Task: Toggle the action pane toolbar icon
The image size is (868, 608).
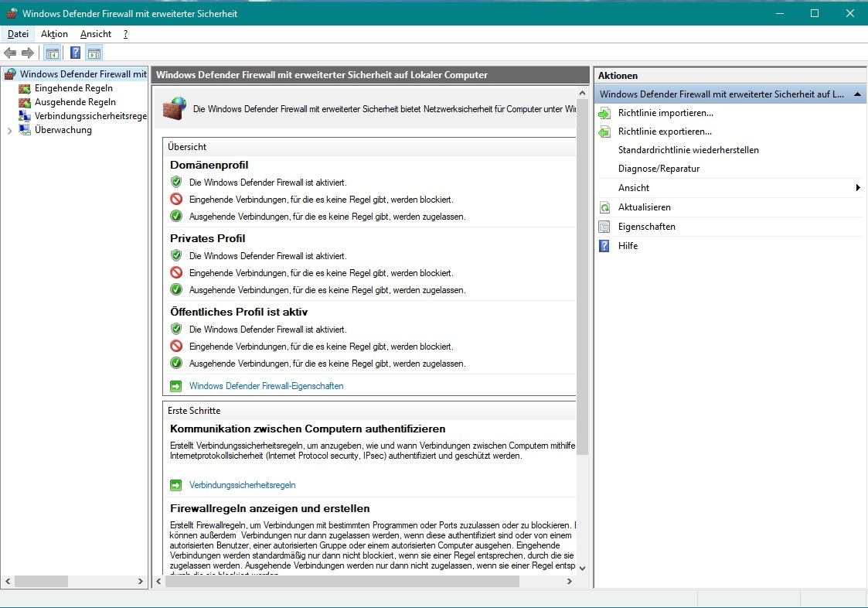Action: point(94,53)
